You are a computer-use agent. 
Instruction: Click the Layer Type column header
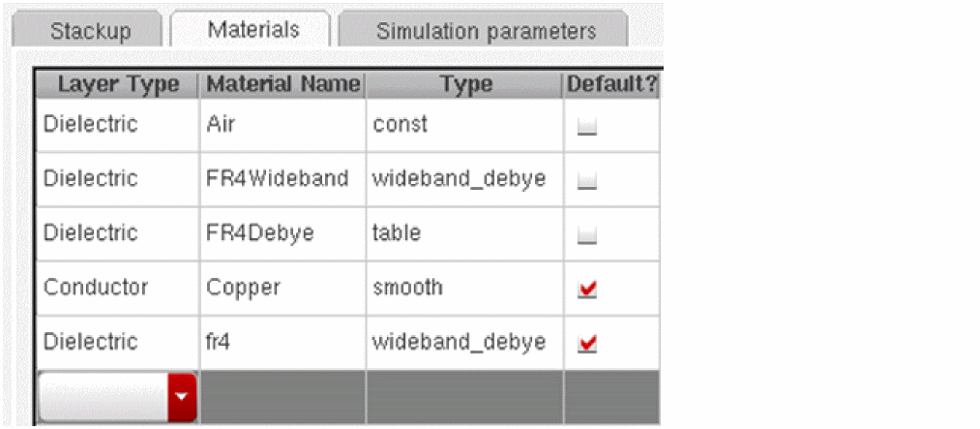pos(118,84)
